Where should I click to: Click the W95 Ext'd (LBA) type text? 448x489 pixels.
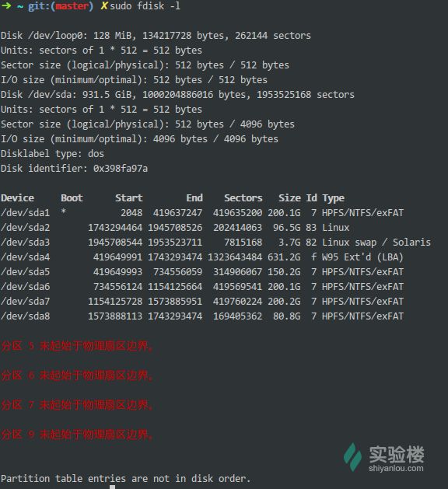[x=362, y=257]
